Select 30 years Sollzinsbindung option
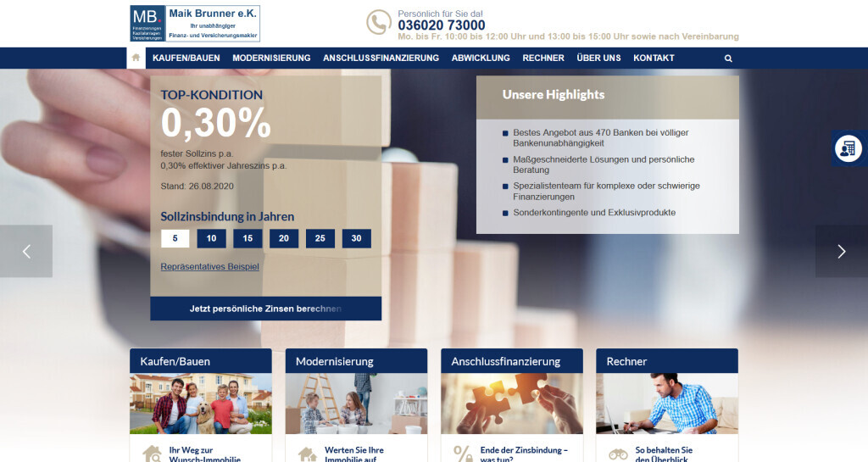Image resolution: width=868 pixels, height=462 pixels. 356,238
